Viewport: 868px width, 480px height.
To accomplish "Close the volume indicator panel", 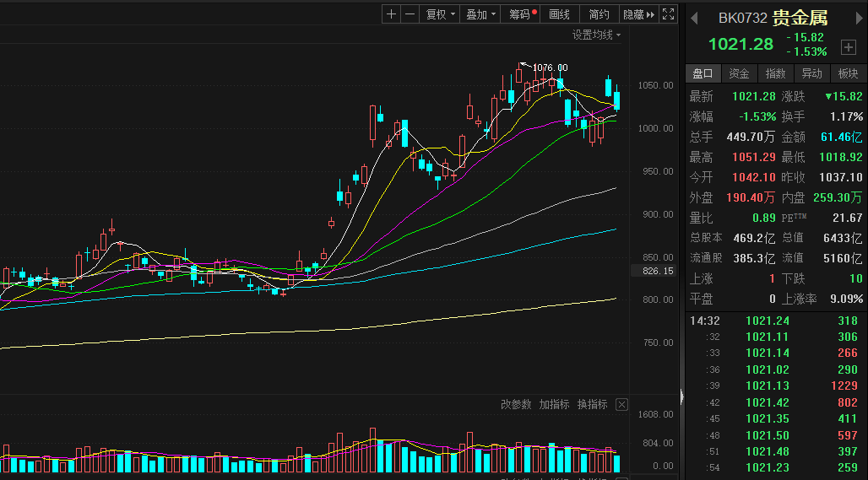I will pos(621,405).
